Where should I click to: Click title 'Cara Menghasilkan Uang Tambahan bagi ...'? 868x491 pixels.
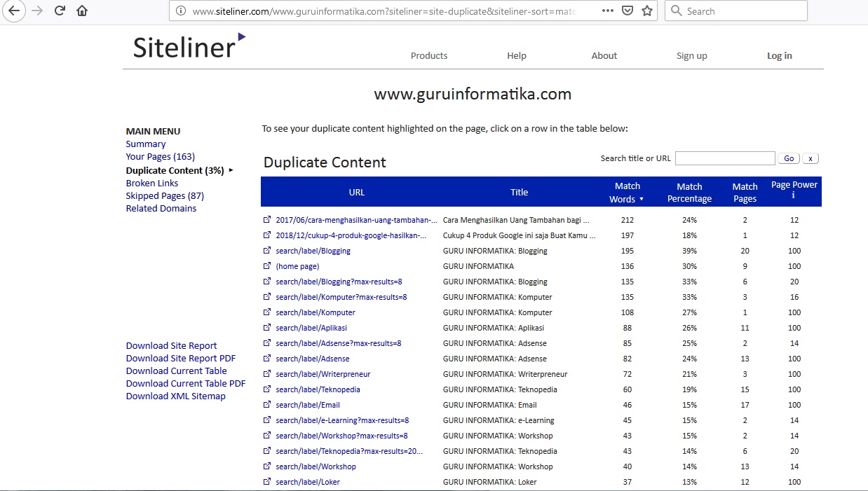click(x=516, y=220)
